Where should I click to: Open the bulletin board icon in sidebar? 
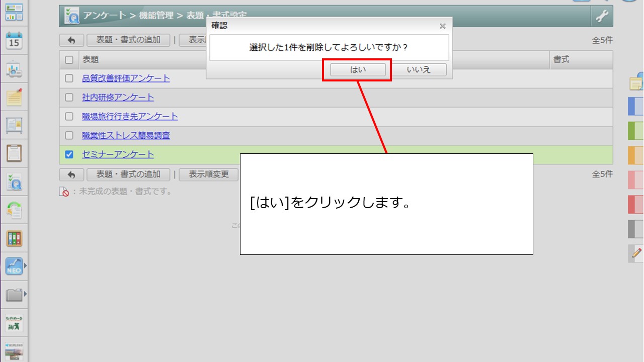(14, 125)
